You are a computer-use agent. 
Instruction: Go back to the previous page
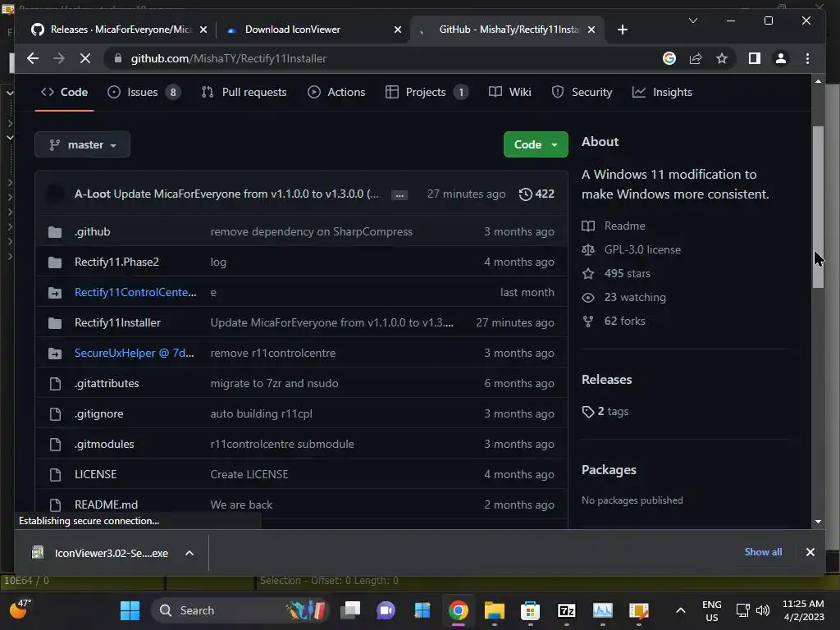point(33,58)
